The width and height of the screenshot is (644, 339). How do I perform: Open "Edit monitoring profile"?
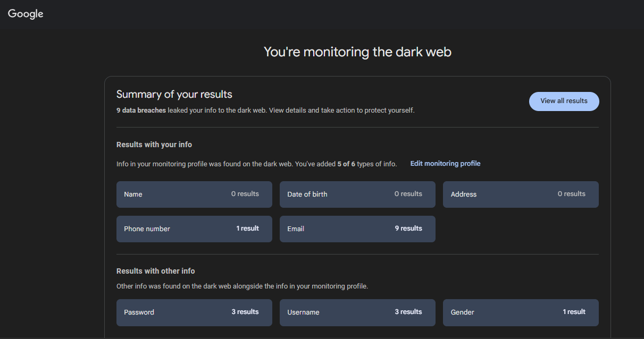click(445, 164)
